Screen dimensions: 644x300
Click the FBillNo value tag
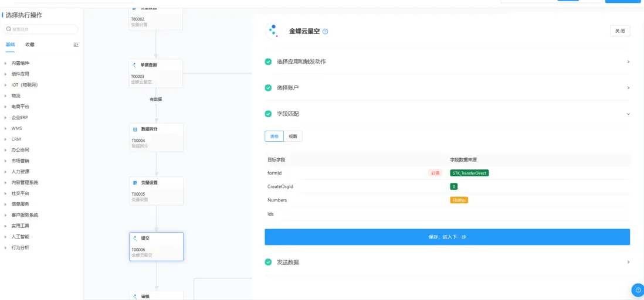[459, 200]
